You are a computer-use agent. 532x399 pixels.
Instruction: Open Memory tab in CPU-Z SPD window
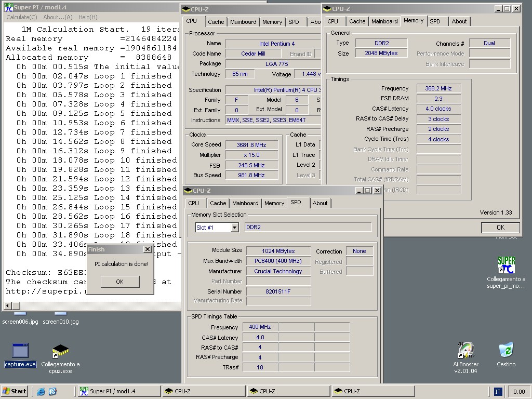(274, 203)
